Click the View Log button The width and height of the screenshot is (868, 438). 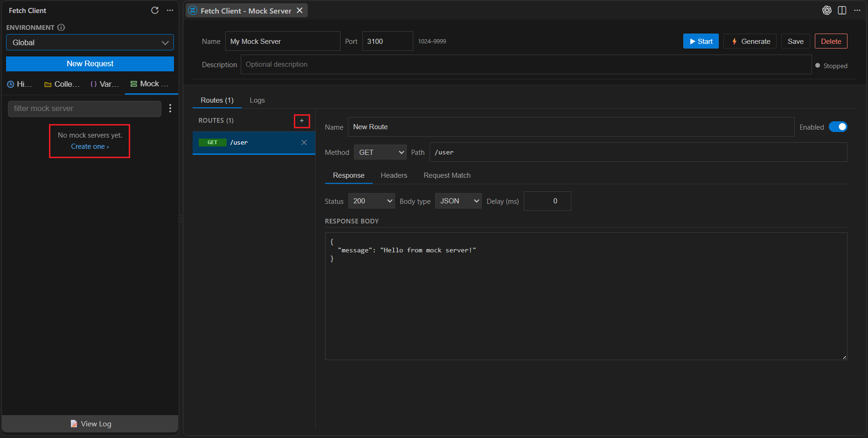pyautogui.click(x=90, y=424)
